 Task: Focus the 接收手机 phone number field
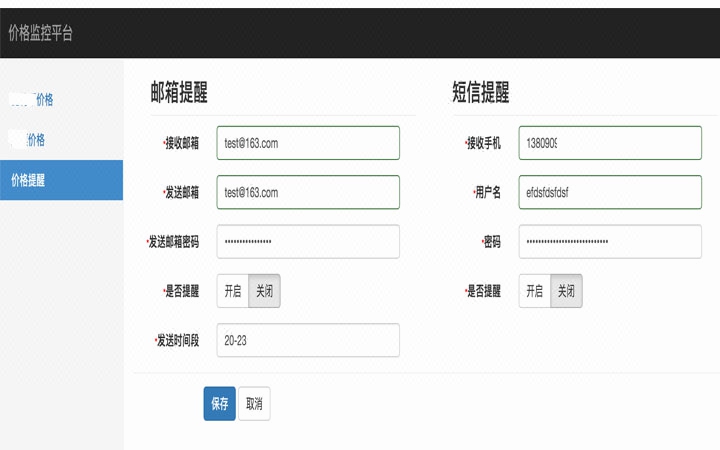coord(610,143)
